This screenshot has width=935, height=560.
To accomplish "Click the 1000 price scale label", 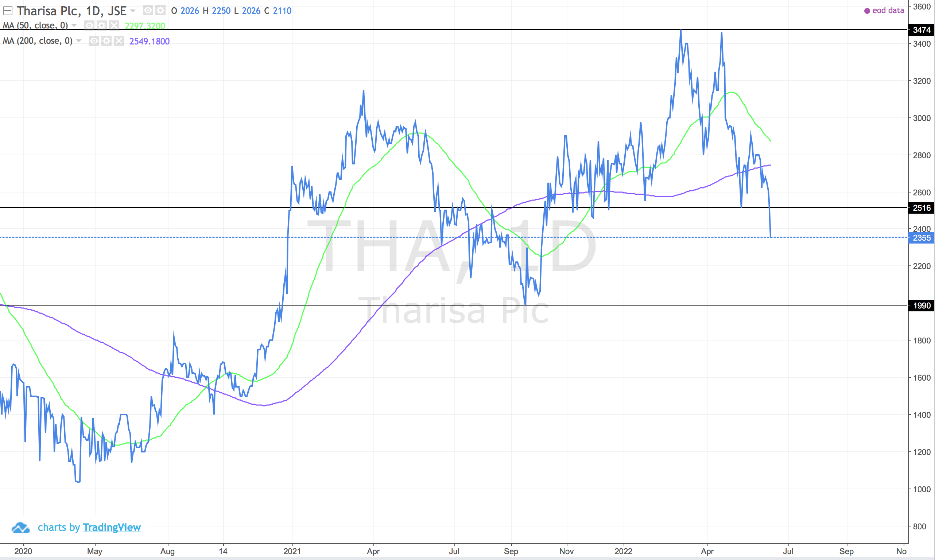I will click(922, 489).
